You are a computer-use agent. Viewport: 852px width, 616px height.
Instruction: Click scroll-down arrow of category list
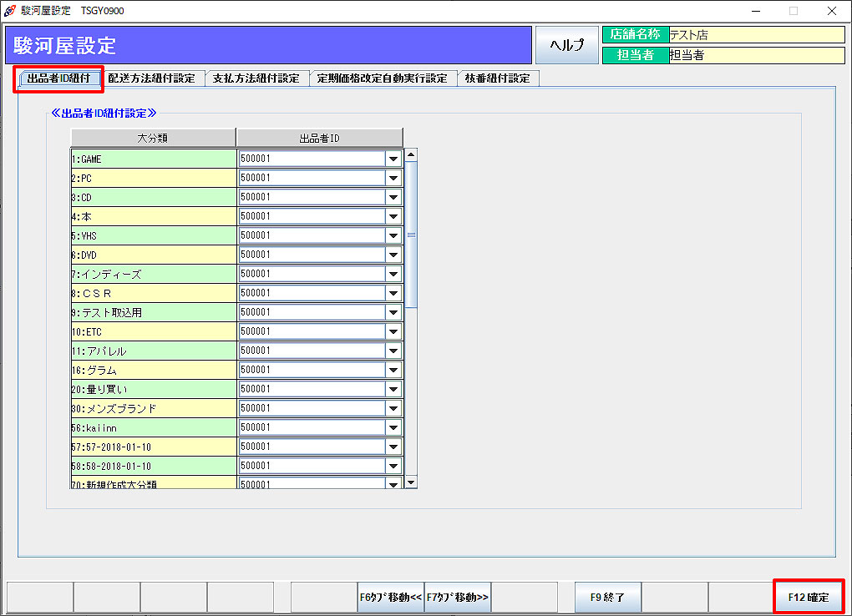(410, 482)
